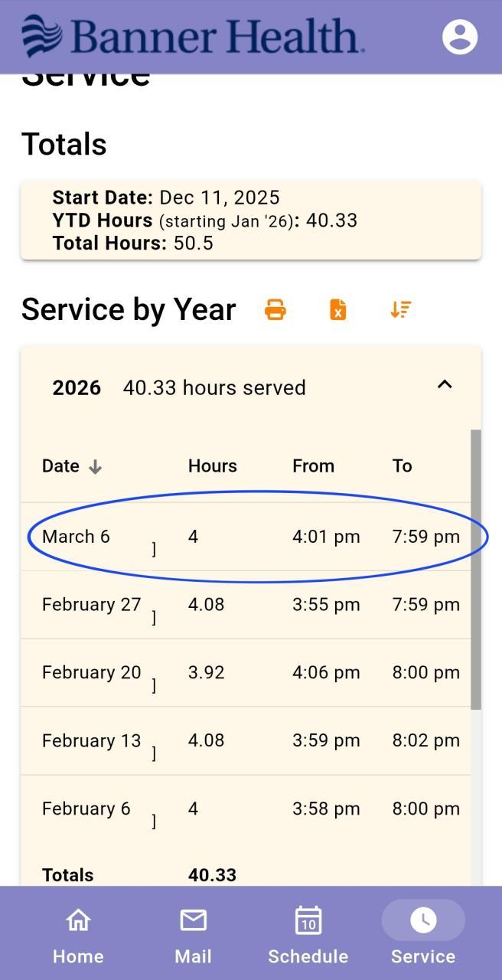Switch to the Schedule tab
Image resolution: width=502 pixels, height=980 pixels.
(x=308, y=933)
